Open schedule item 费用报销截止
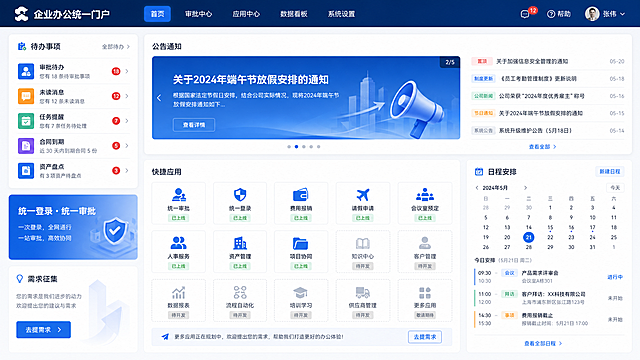 [549, 319]
